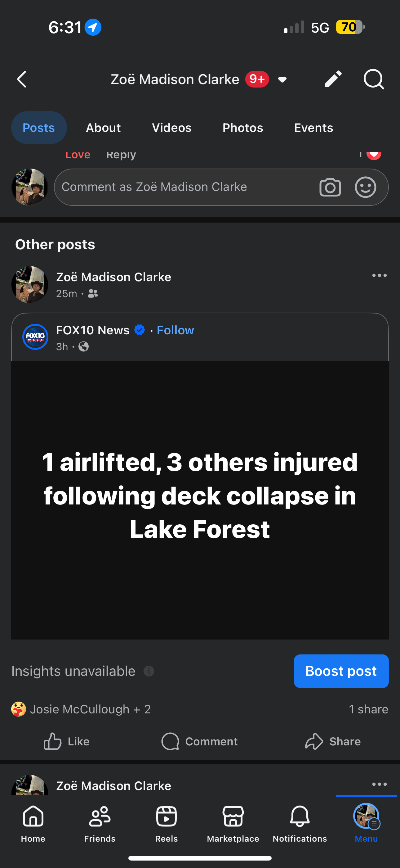Open the emoji smiley picker
400x868 pixels.
[365, 187]
